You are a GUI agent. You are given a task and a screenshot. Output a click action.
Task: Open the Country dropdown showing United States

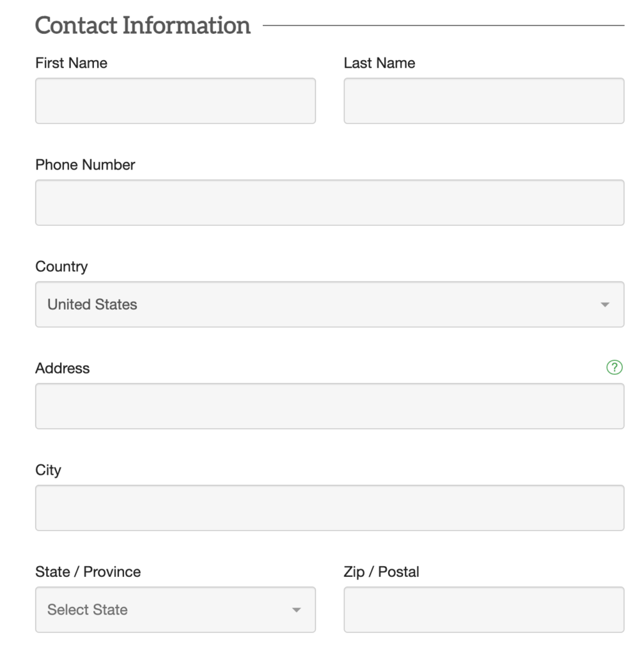click(x=320, y=304)
